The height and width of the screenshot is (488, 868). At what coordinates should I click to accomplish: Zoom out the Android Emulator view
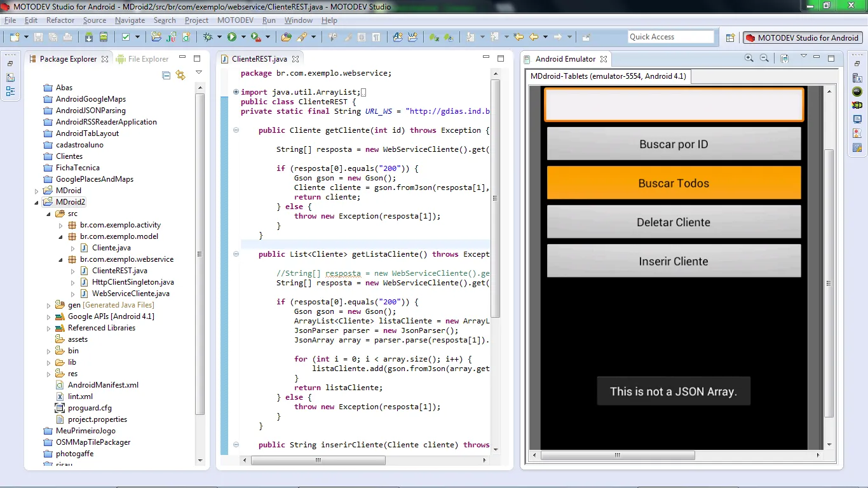click(764, 58)
